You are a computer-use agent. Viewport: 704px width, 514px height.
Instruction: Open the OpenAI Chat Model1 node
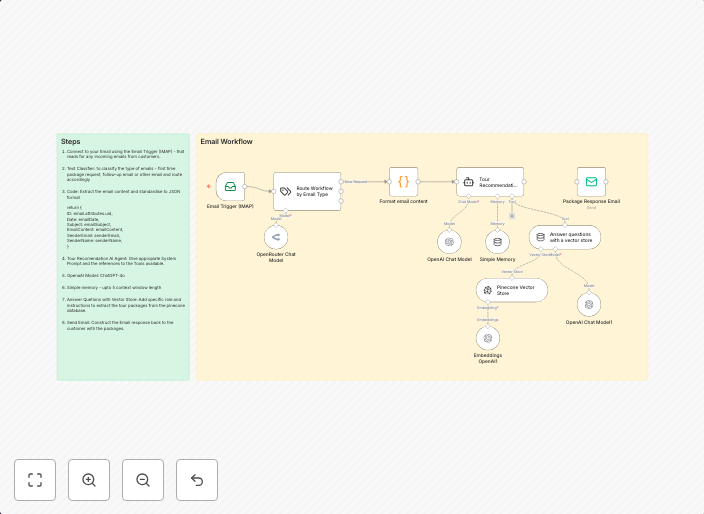point(589,304)
